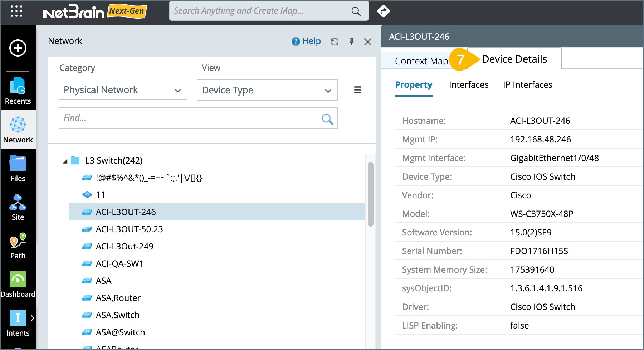The width and height of the screenshot is (644, 350).
Task: Click the NetBrain Next-Gen logo
Action: coord(95,12)
